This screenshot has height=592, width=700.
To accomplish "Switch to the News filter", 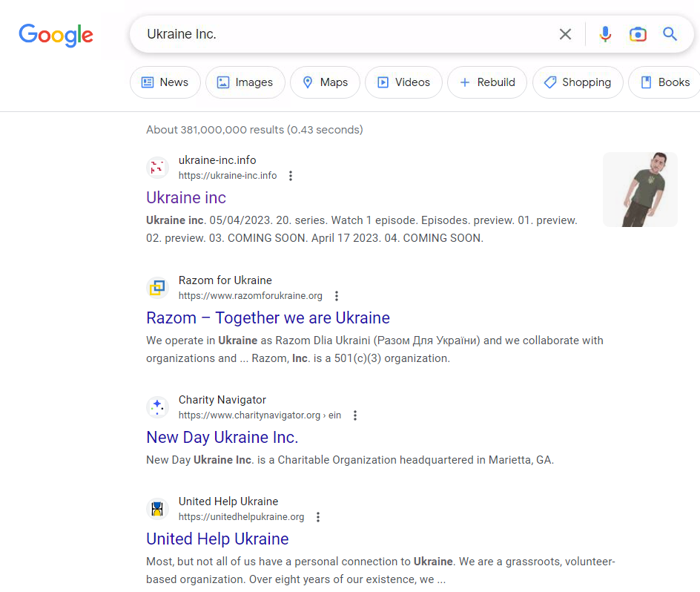I will click(165, 82).
